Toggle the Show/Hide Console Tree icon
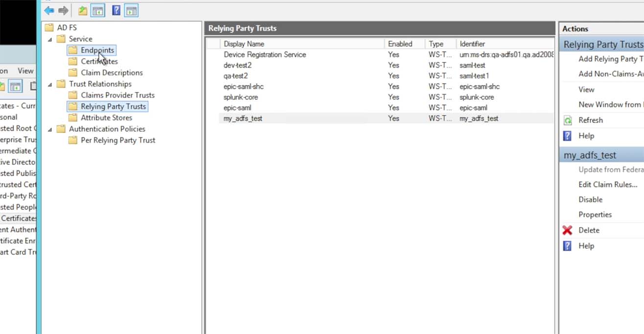The height and width of the screenshot is (334, 644). [98, 10]
